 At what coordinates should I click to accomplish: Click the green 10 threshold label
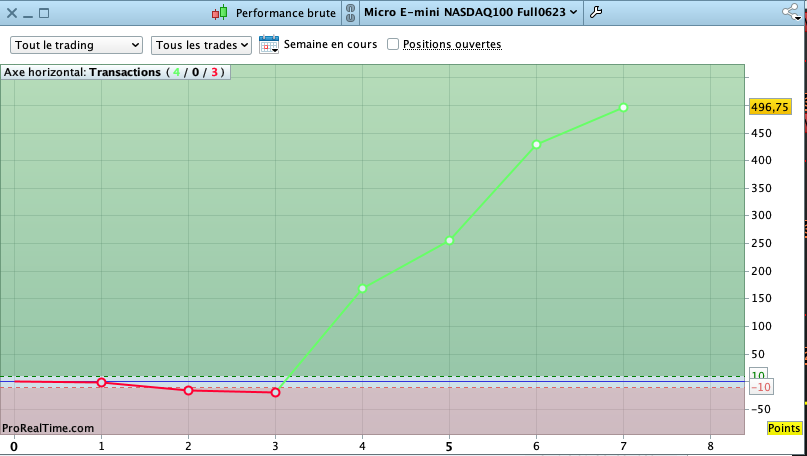(x=758, y=375)
